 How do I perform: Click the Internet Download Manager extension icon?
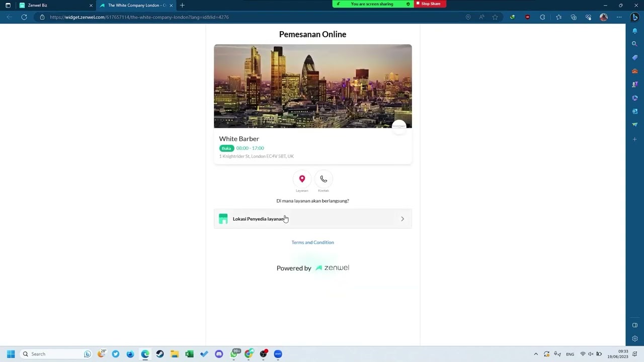[512, 17]
